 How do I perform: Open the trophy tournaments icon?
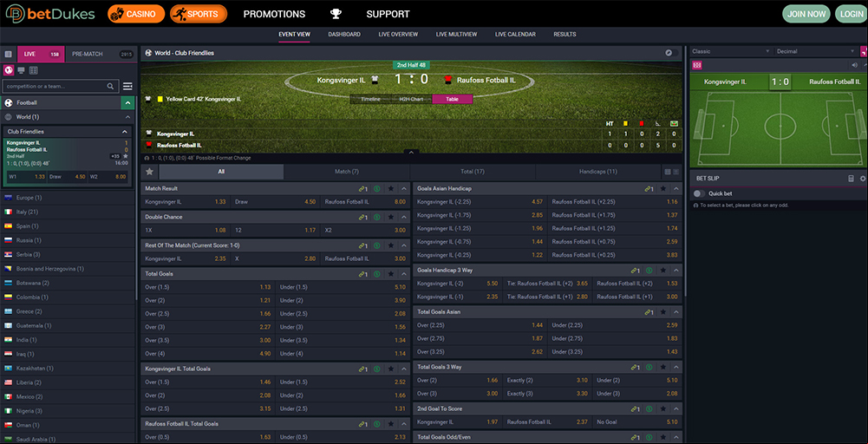[336, 14]
